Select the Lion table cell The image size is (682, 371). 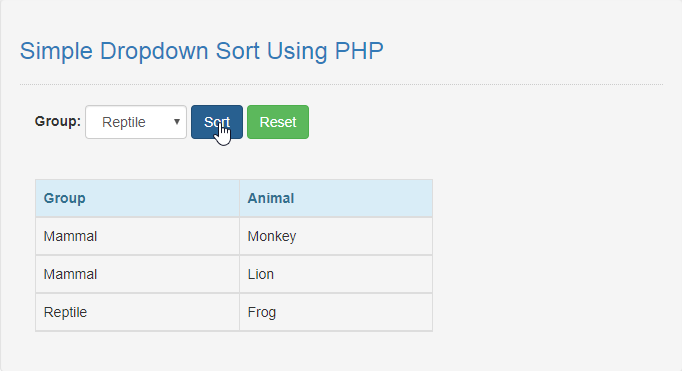pyautogui.click(x=336, y=274)
